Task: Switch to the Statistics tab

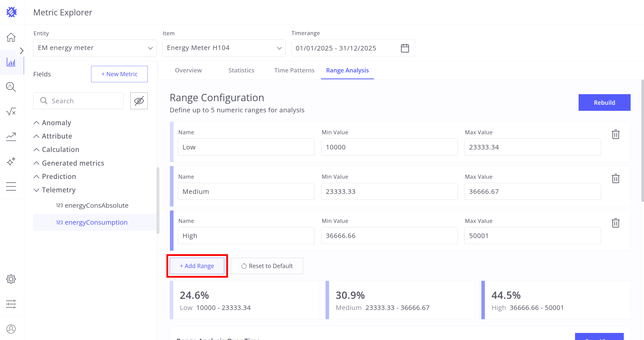Action: (x=241, y=70)
